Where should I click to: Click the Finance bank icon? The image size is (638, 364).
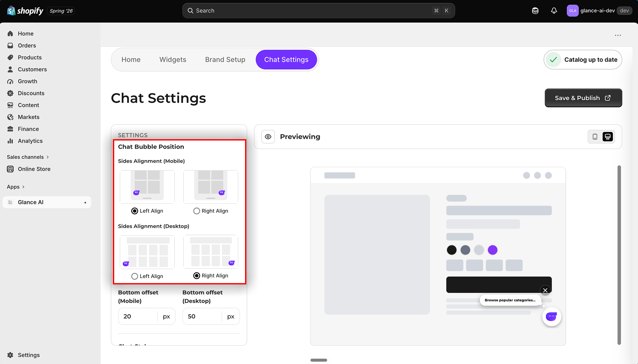pyautogui.click(x=10, y=129)
